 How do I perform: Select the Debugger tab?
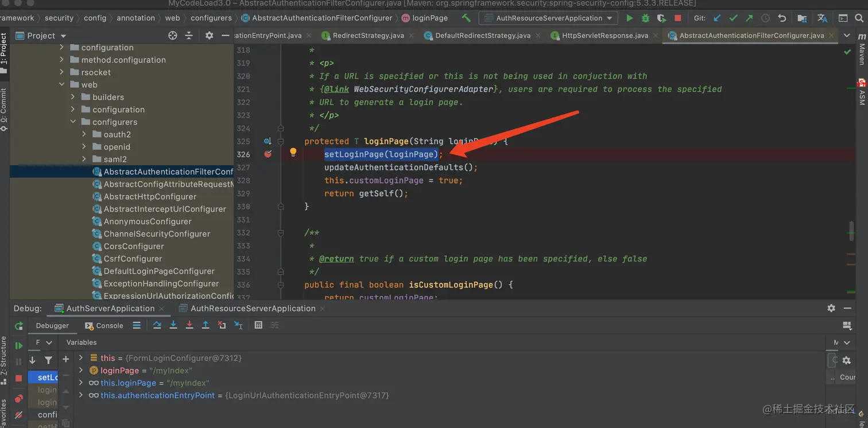(52, 325)
